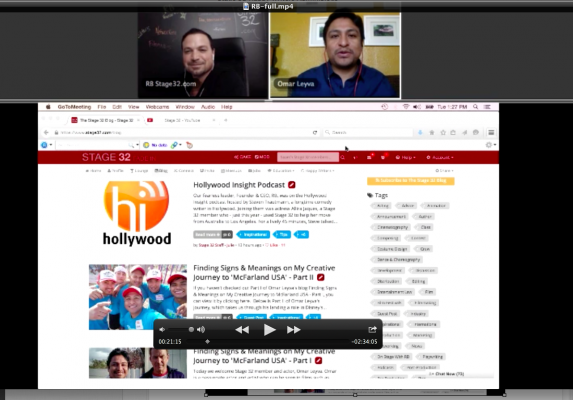
Task: Click the Stage 32 site search field
Action: pos(308,157)
